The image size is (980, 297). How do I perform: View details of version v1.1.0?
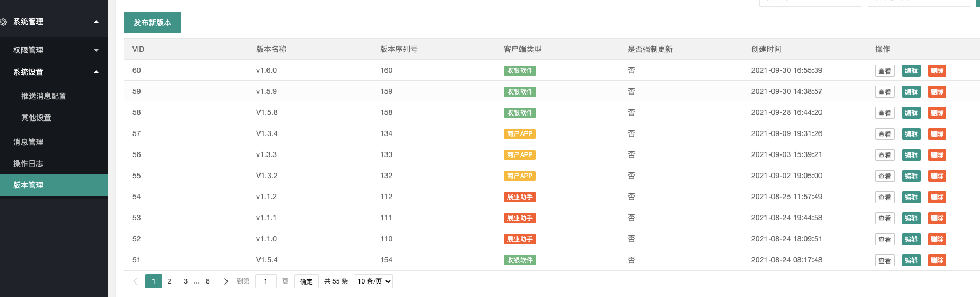[x=885, y=239]
